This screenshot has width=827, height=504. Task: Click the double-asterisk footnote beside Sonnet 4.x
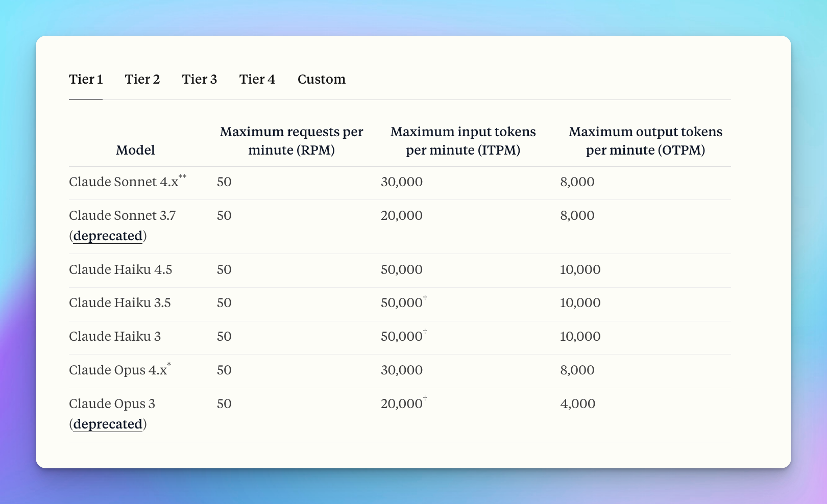click(183, 177)
